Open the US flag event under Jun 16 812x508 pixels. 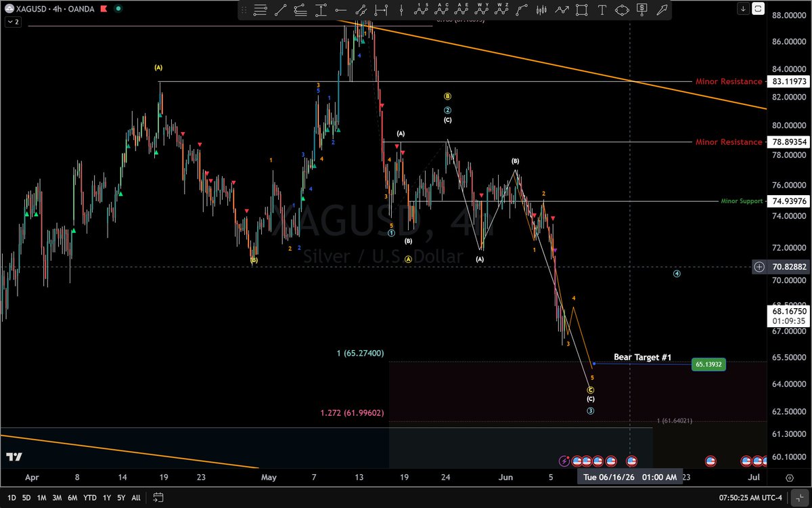pyautogui.click(x=631, y=461)
